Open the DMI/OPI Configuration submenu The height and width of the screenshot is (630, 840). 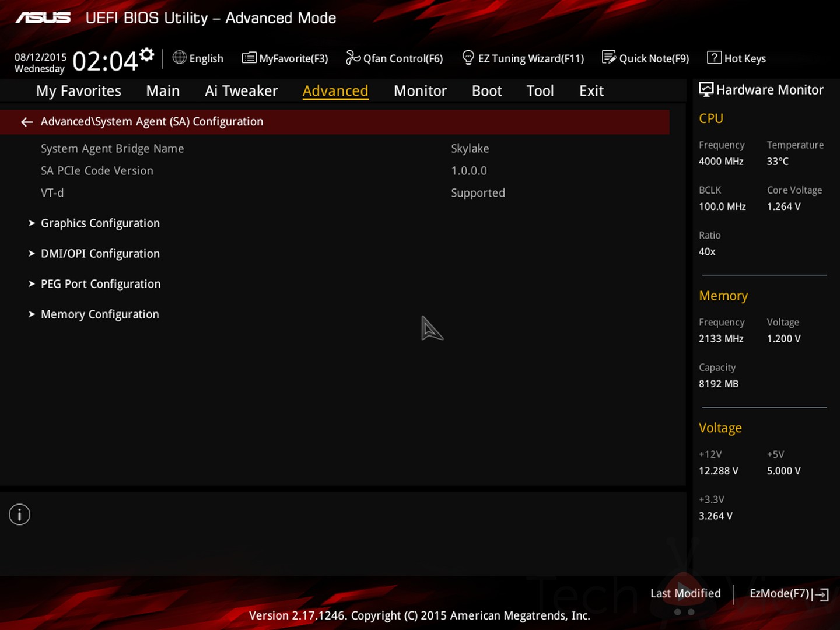pyautogui.click(x=100, y=254)
